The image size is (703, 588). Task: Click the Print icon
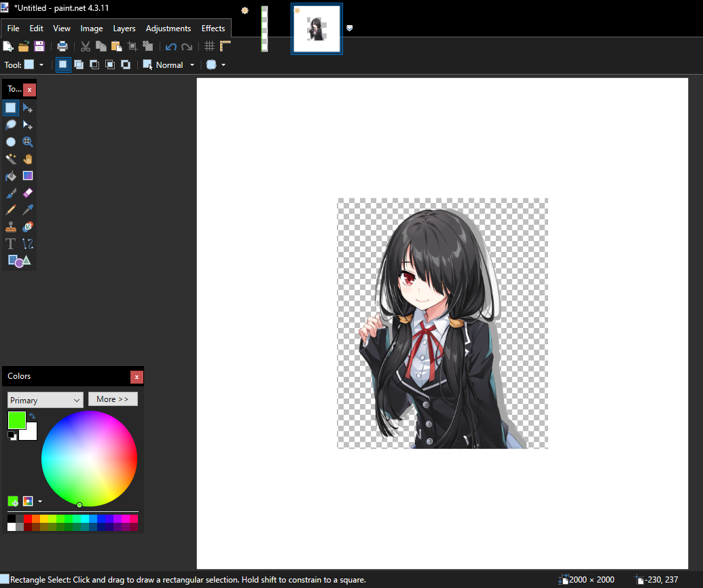click(x=62, y=46)
